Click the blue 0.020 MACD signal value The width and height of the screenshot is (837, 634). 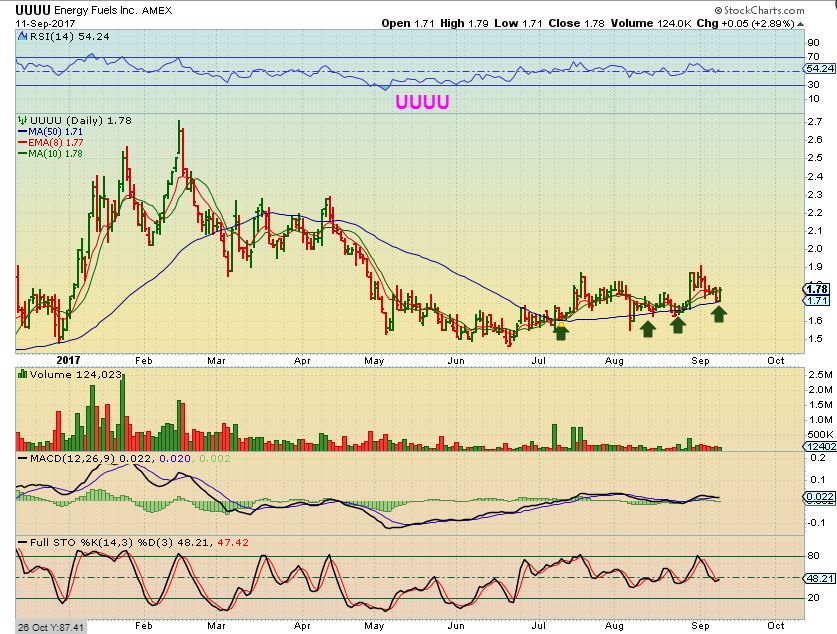[175, 458]
